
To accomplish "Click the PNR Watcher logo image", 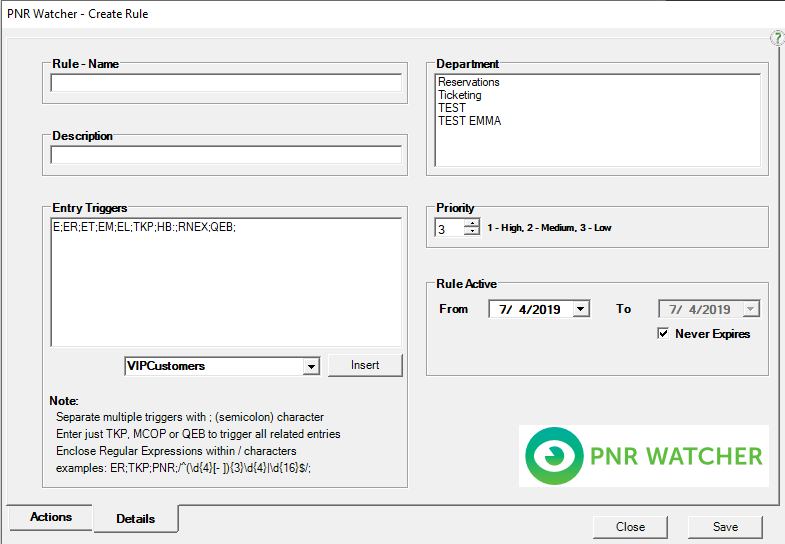I will pos(644,456).
